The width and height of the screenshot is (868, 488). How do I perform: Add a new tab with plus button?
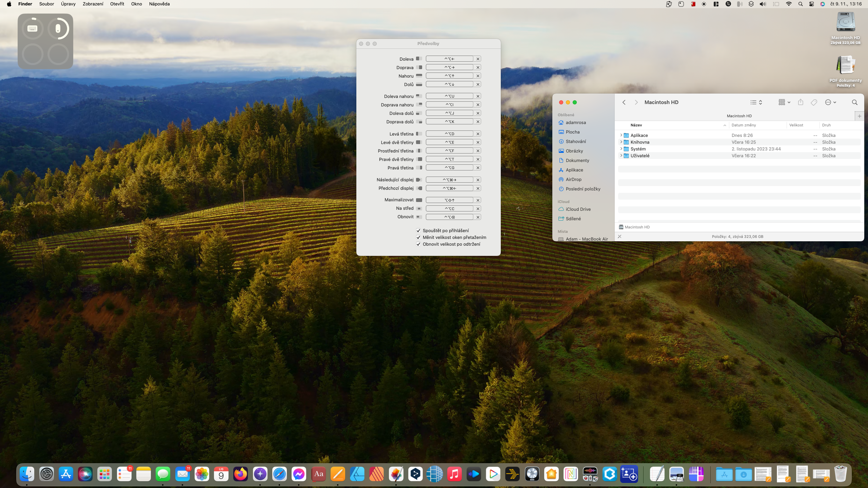coord(859,116)
